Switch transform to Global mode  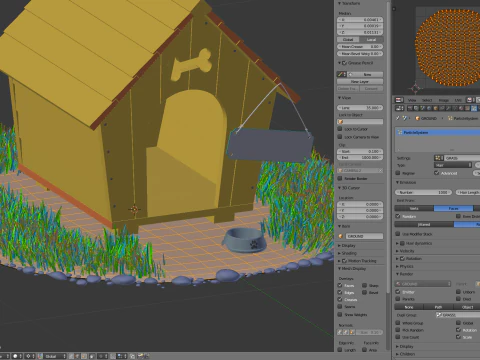(348, 39)
